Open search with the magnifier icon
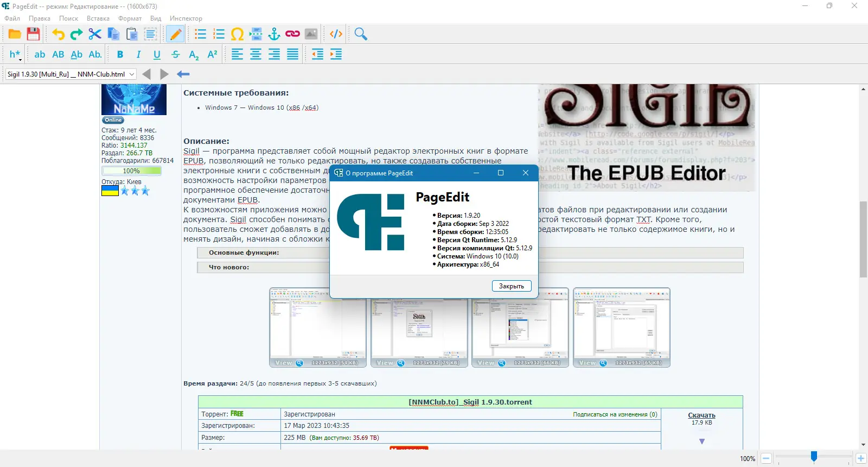Viewport: 868px width, 467px height. pyautogui.click(x=361, y=34)
